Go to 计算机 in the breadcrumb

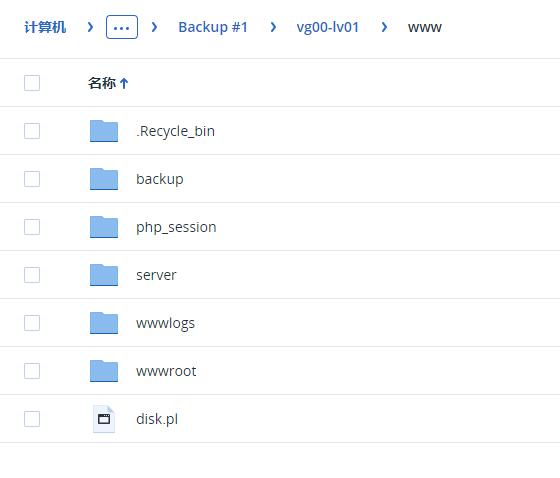(45, 27)
